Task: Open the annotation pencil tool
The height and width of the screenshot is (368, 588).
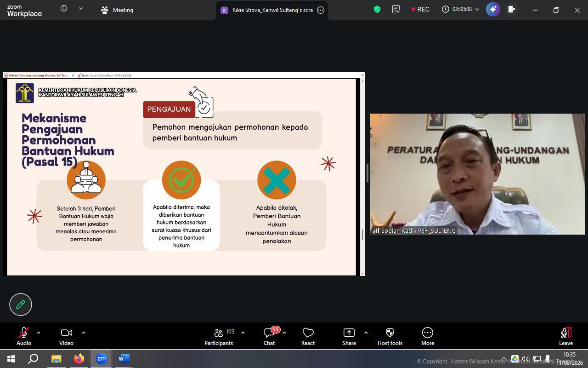Action: tap(21, 305)
